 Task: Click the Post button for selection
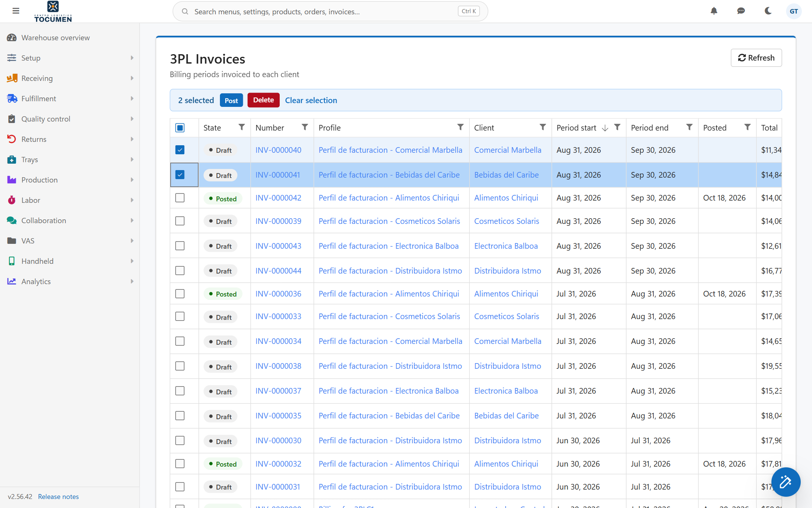[231, 100]
